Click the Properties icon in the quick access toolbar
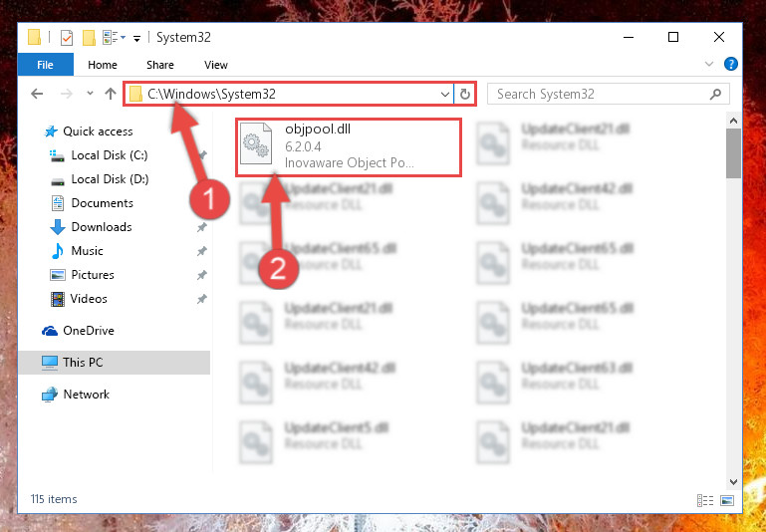 pos(67,38)
